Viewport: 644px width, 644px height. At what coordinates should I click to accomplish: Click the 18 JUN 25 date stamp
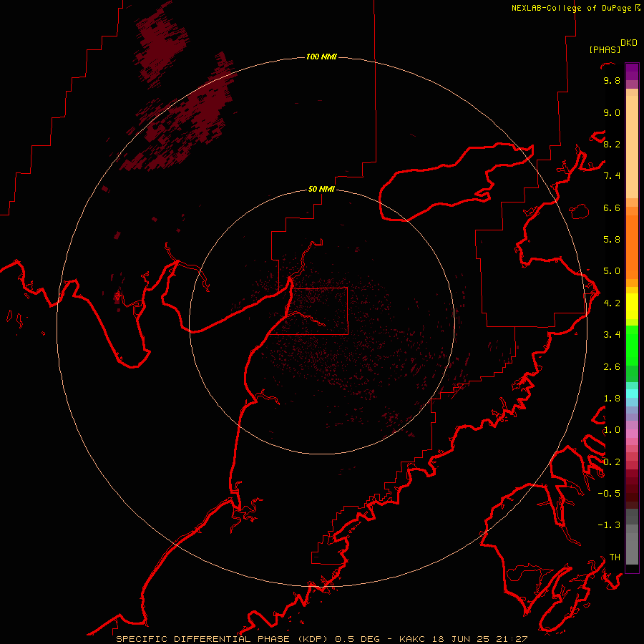coord(462,639)
